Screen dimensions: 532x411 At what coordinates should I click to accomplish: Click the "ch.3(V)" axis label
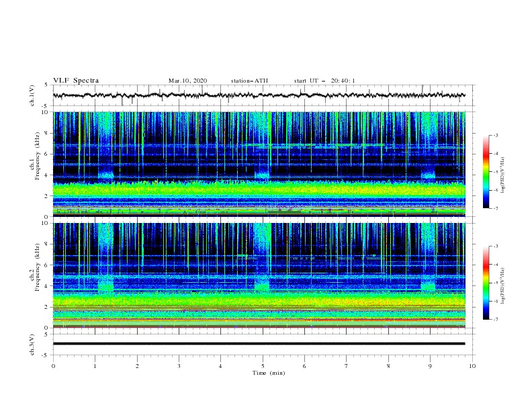(x=32, y=345)
